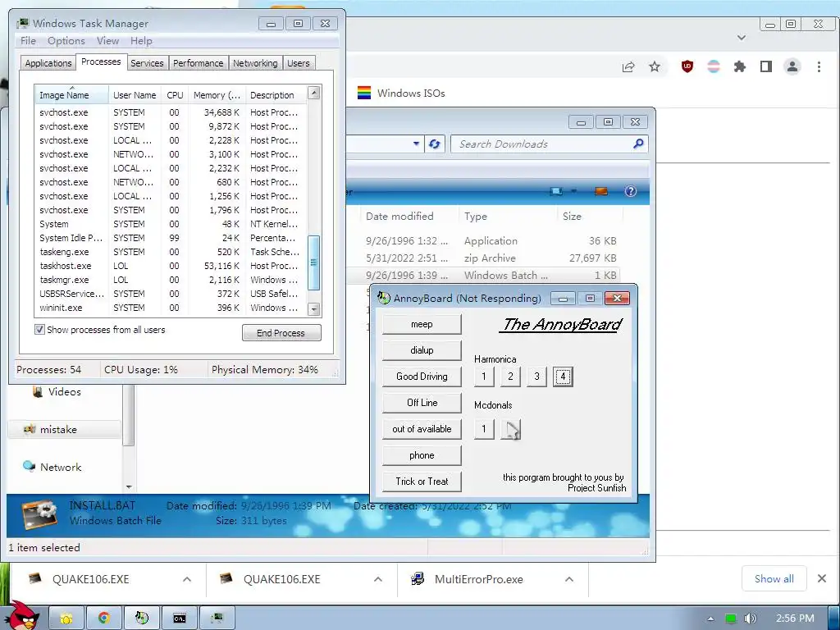Open Task Manager Options menu

pyautogui.click(x=66, y=41)
